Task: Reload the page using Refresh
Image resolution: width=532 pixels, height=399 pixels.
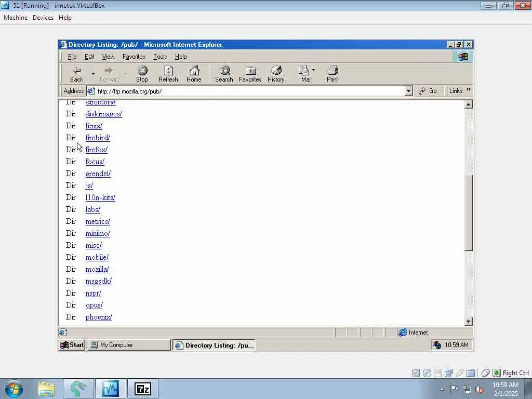Action: point(168,74)
